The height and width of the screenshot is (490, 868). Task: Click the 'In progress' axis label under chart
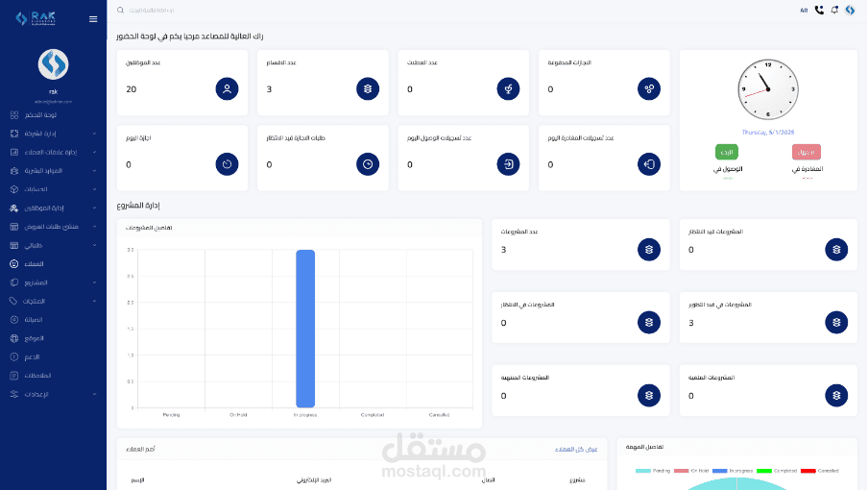point(305,415)
